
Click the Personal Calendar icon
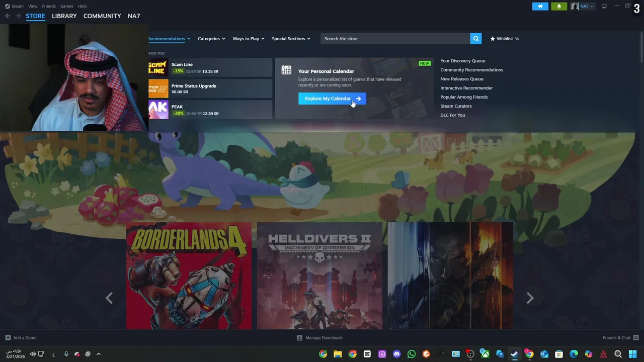286,70
